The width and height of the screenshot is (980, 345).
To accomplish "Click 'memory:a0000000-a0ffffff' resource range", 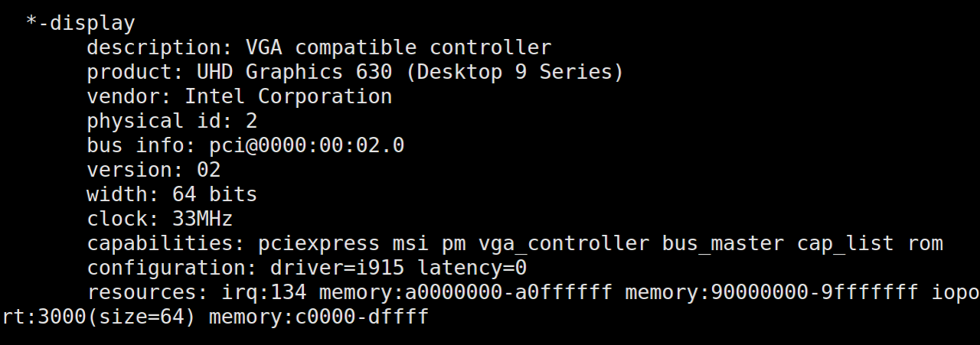I will tap(465, 292).
